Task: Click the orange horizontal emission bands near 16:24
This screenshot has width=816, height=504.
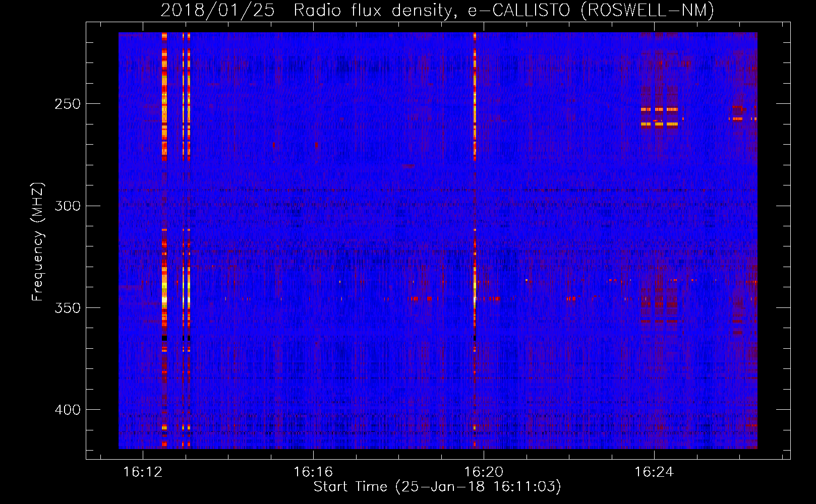Action: click(x=659, y=116)
